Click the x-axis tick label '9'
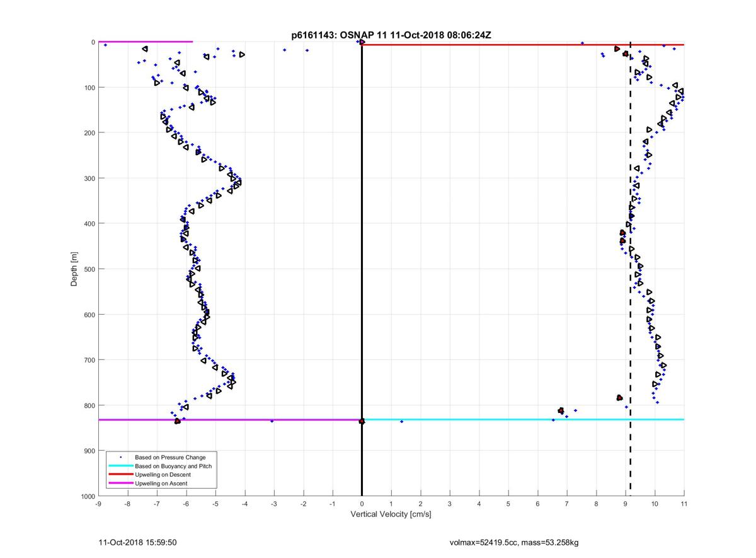756x558 pixels. coord(626,504)
